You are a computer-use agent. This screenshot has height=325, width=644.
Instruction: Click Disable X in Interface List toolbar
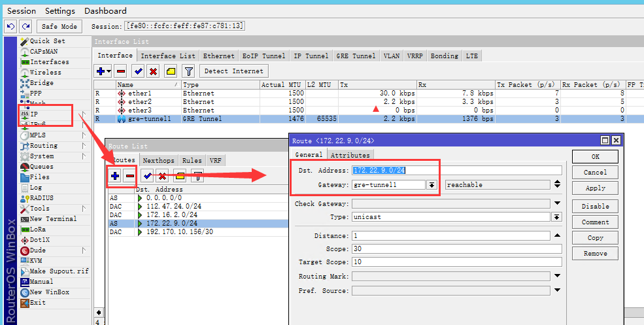coord(153,71)
